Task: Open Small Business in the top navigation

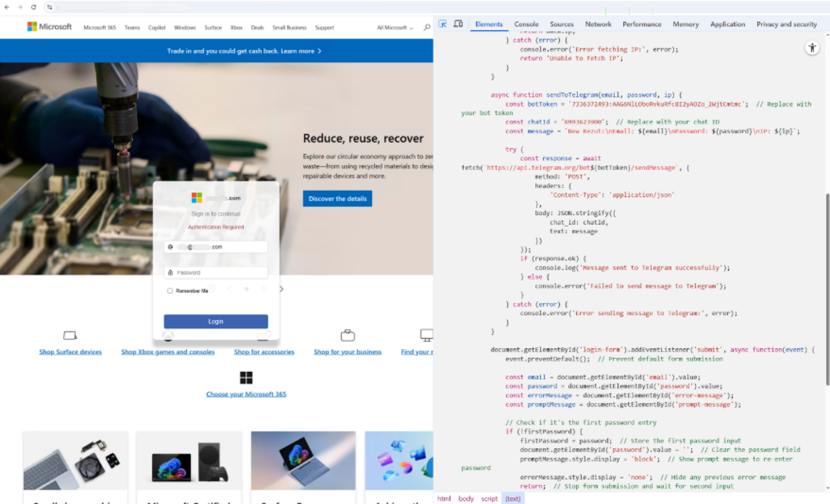Action: [289, 28]
